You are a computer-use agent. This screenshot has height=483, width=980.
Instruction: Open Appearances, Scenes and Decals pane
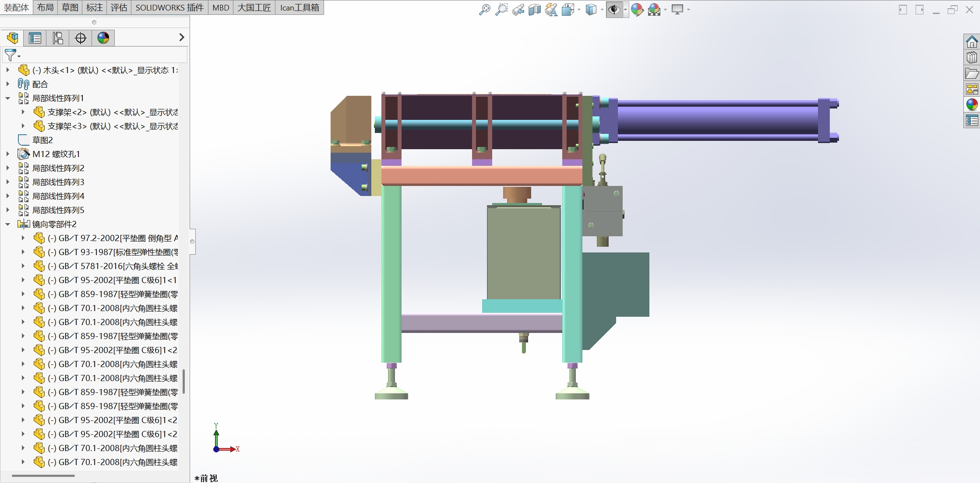[x=972, y=105]
